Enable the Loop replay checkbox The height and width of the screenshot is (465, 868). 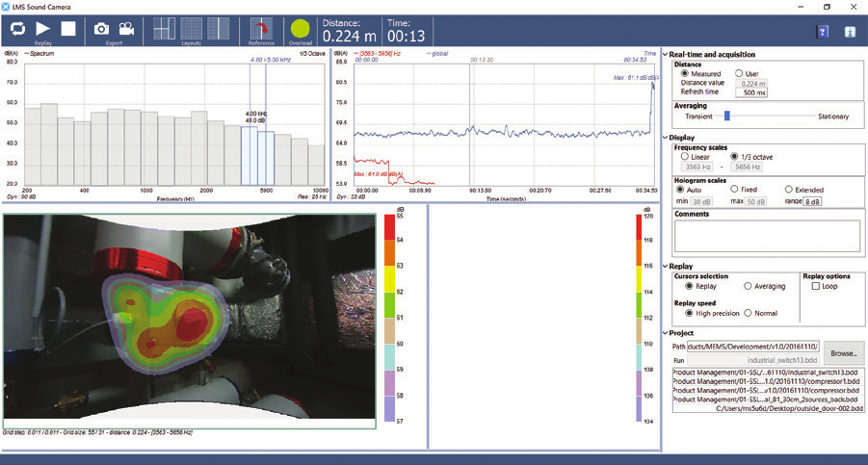click(816, 286)
